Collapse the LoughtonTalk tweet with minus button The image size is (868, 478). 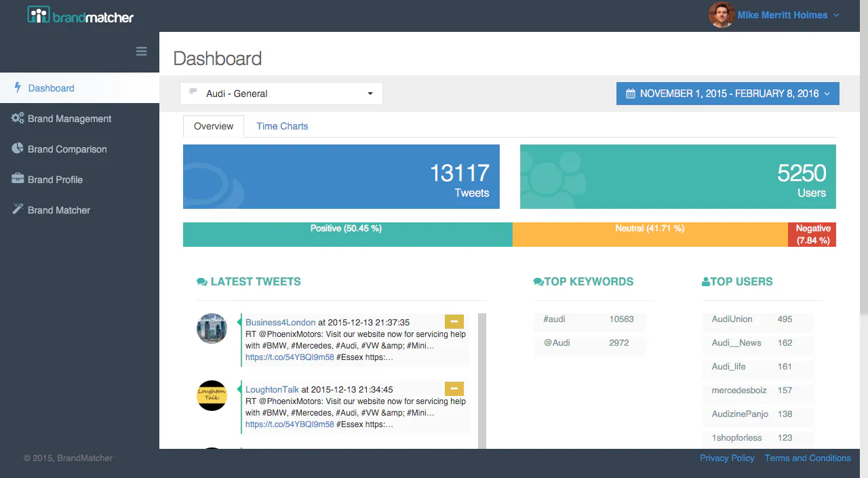(454, 389)
